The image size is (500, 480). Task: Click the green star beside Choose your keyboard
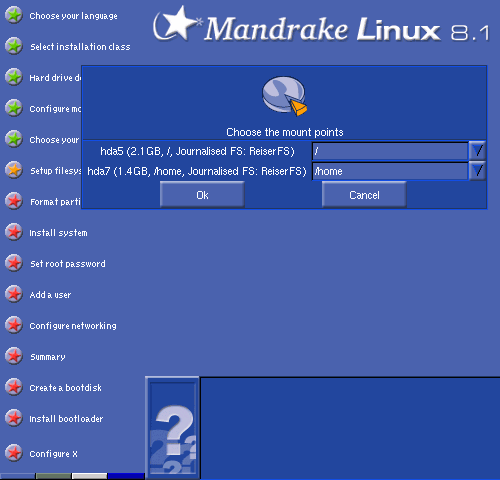(14, 139)
